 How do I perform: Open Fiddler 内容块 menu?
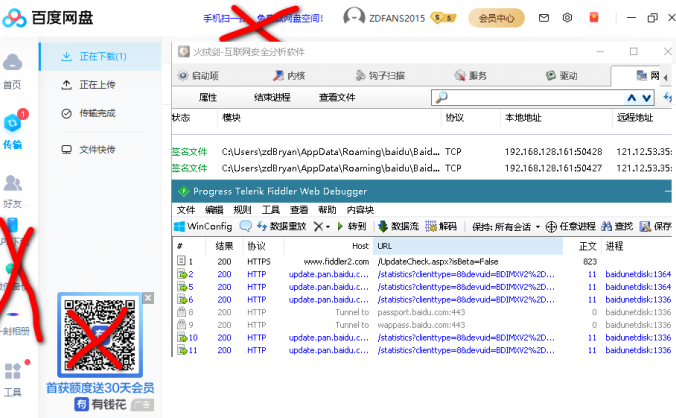[x=360, y=210]
